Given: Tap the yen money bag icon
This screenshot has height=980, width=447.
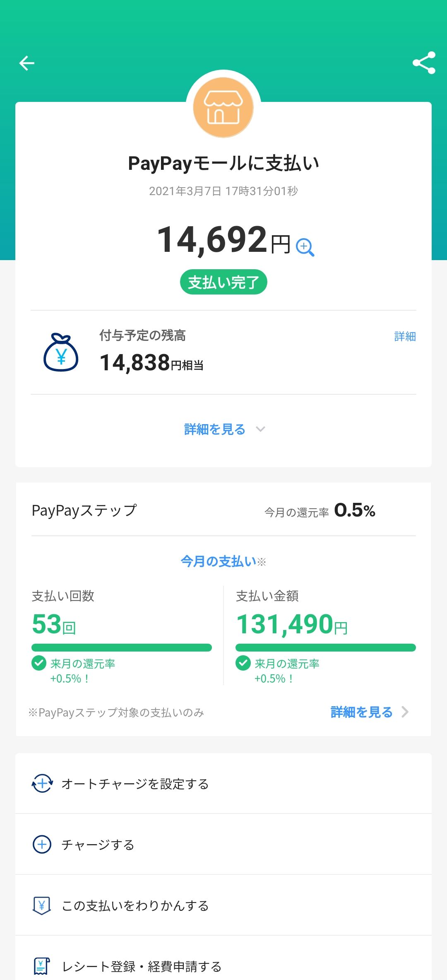Looking at the screenshot, I should [x=61, y=352].
